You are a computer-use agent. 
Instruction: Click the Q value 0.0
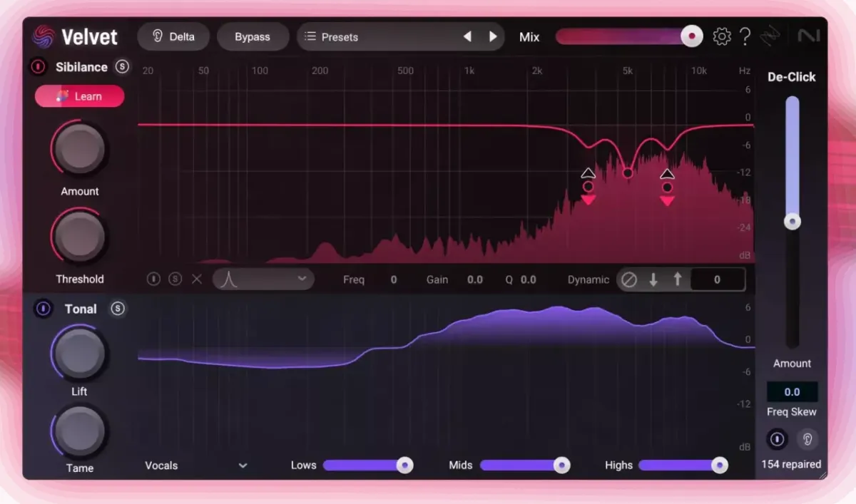528,279
